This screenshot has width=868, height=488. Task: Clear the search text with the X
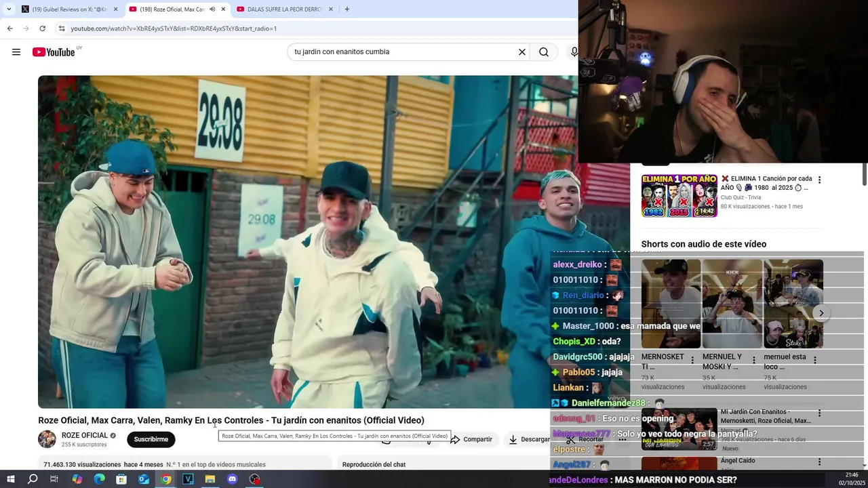point(522,52)
